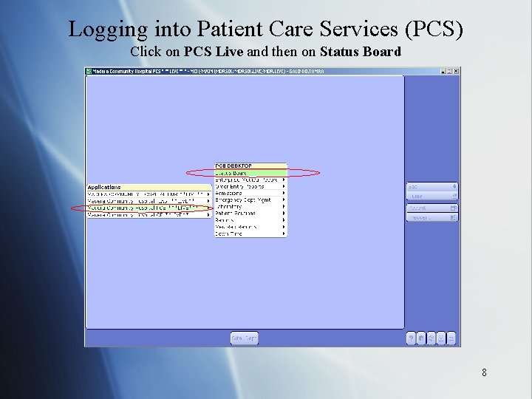Open Status Board in PCS Desktop menu
Image resolution: width=532 pixels, height=399 pixels.
(x=250, y=173)
